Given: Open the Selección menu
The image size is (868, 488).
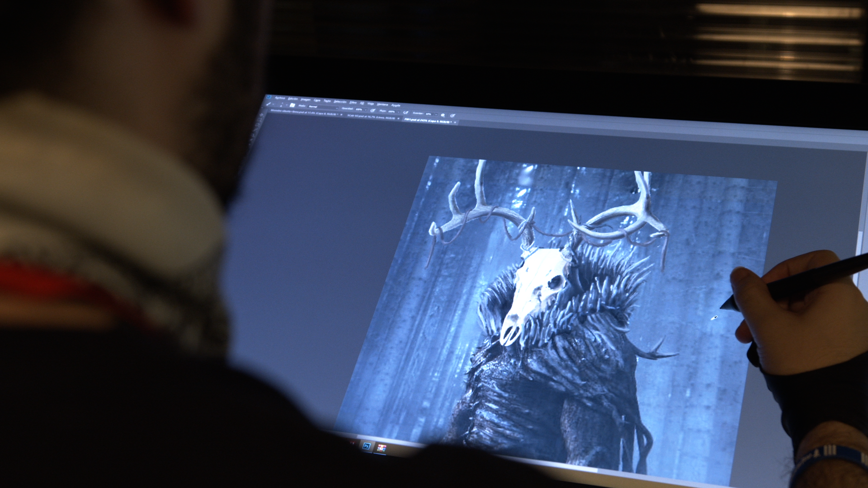Looking at the screenshot, I should click(x=340, y=102).
